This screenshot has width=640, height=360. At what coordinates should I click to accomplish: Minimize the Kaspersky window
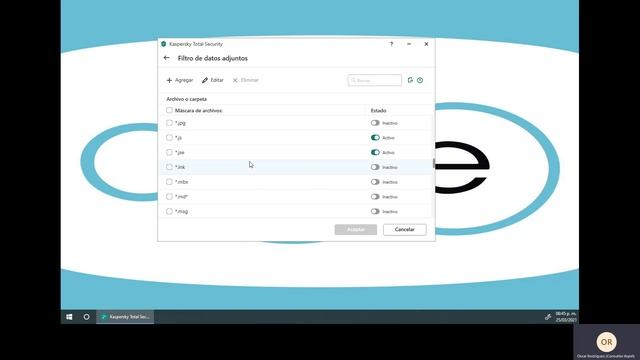[x=409, y=44]
